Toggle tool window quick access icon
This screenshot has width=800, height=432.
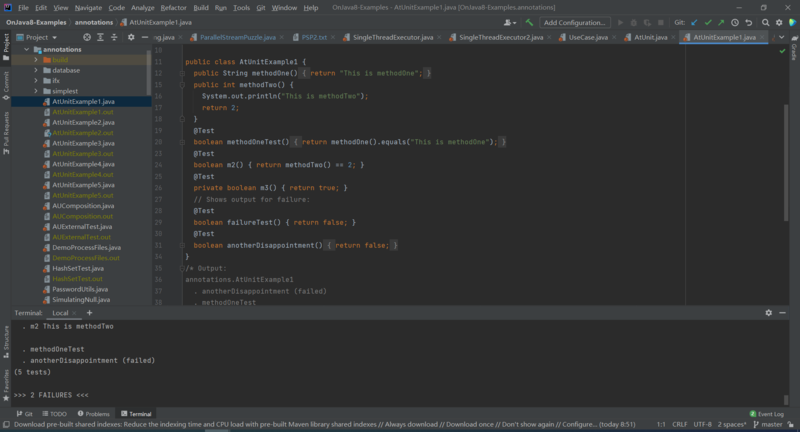point(6,424)
